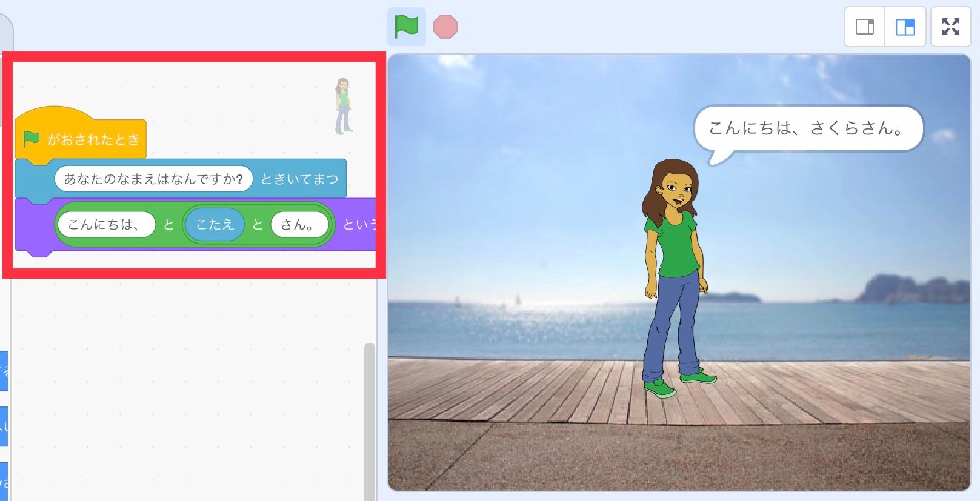The height and width of the screenshot is (501, 980).
Task: Click the green flag icon inside the hat block
Action: pos(31,139)
